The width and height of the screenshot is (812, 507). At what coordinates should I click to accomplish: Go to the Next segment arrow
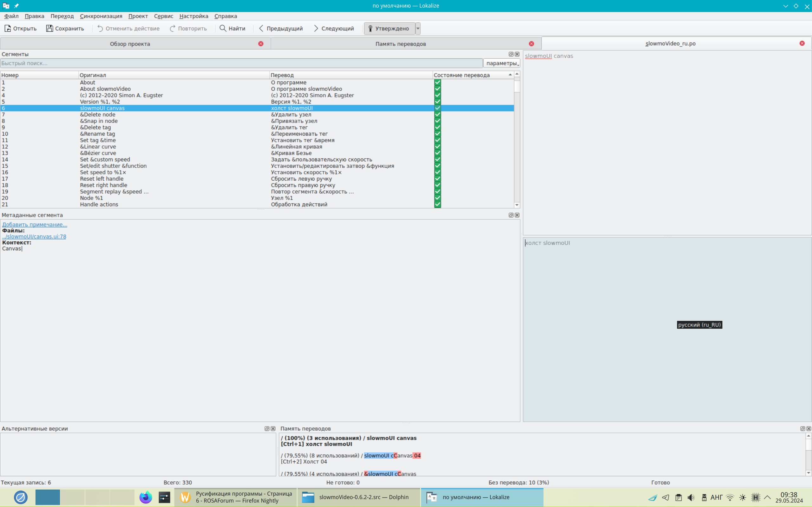(x=316, y=29)
